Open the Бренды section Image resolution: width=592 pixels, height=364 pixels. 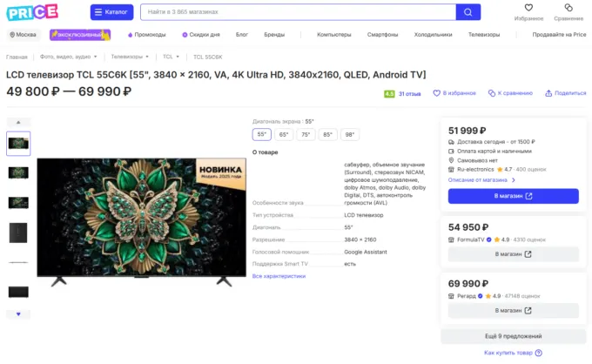[274, 35]
